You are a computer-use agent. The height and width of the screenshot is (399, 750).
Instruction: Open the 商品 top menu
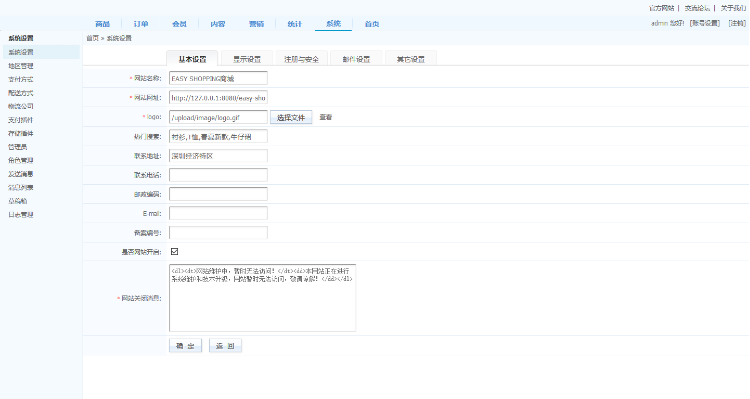[x=102, y=24]
